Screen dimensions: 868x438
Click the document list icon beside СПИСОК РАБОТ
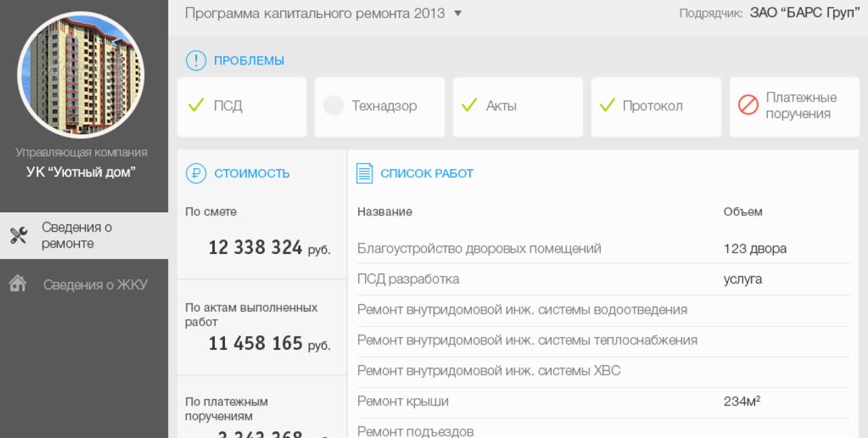coord(364,173)
